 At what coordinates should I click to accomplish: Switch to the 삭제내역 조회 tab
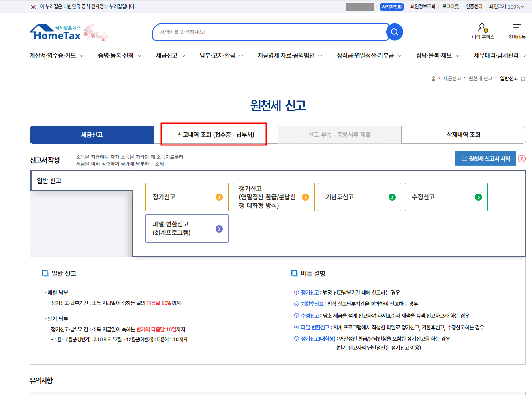pyautogui.click(x=463, y=135)
